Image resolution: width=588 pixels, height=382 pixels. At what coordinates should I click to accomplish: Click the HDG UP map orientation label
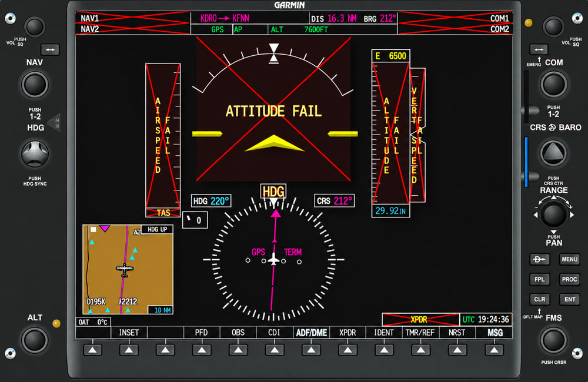[157, 229]
